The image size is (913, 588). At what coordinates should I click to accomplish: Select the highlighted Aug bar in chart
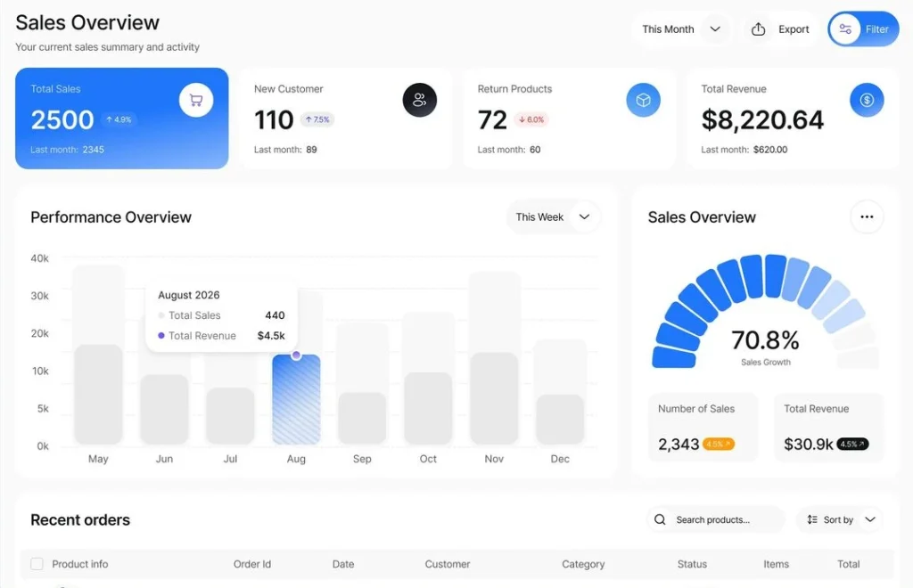[296, 399]
